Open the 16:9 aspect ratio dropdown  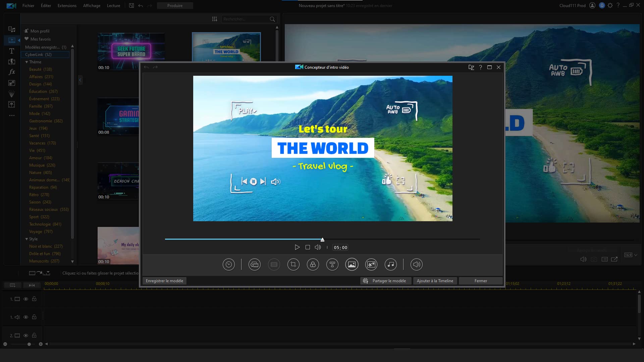pos(631,255)
